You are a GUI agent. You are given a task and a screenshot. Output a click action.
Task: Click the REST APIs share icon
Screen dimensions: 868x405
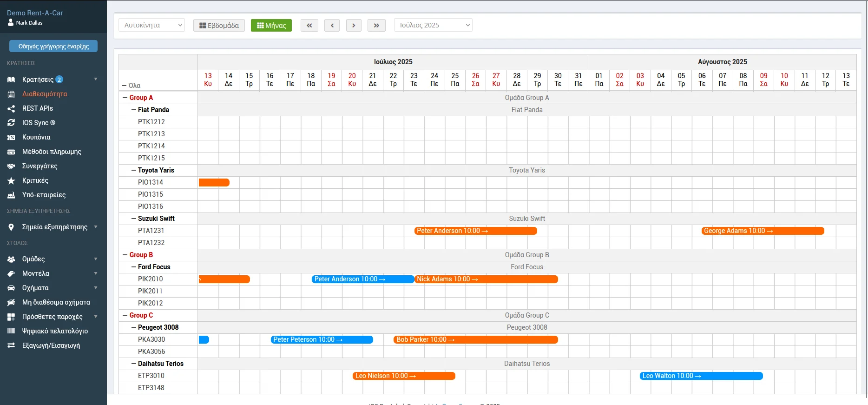11,108
